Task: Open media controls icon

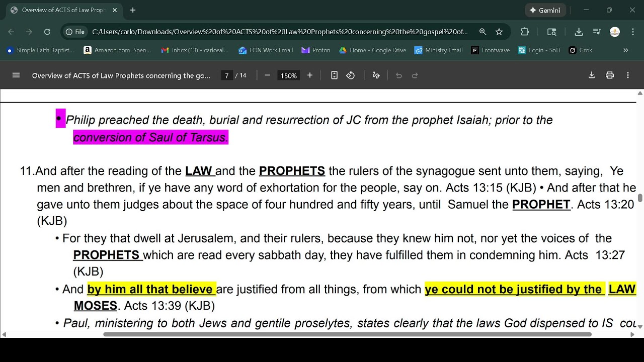Action: coord(597,32)
